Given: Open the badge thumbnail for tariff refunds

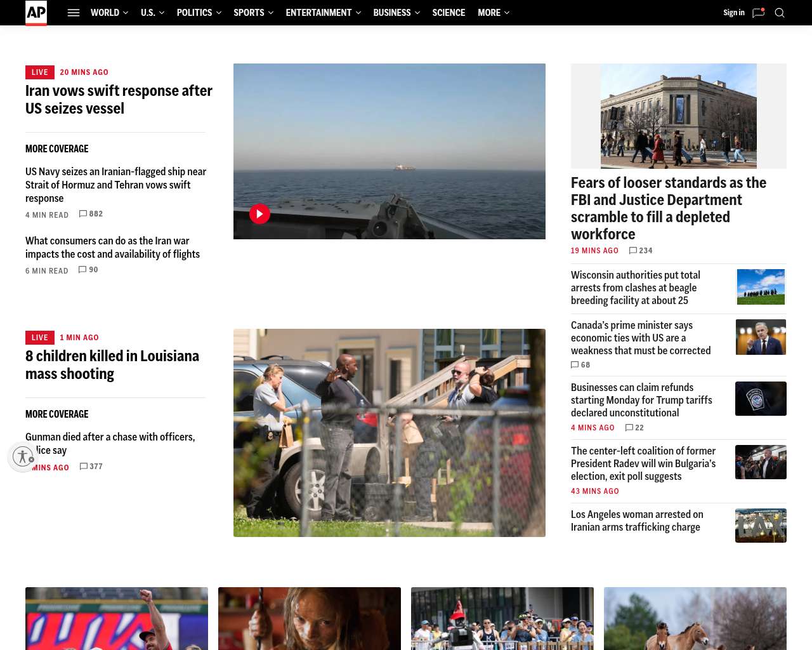Looking at the screenshot, I should pos(761,399).
